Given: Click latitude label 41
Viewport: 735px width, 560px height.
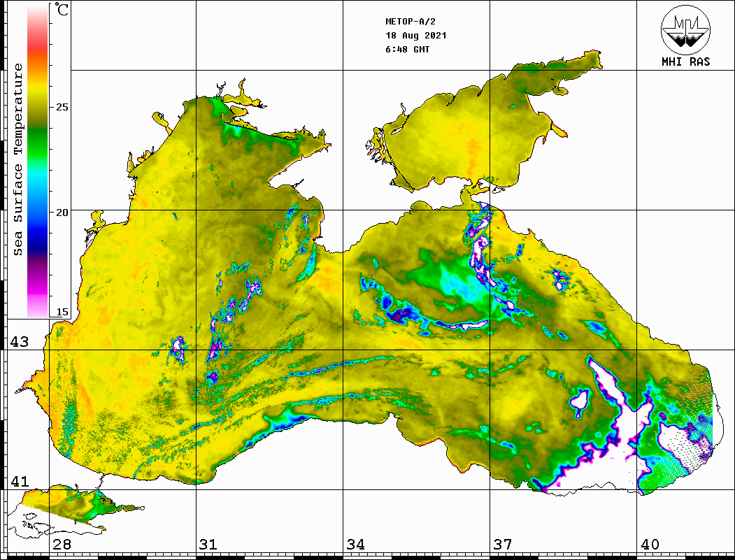Looking at the screenshot, I should [x=20, y=481].
